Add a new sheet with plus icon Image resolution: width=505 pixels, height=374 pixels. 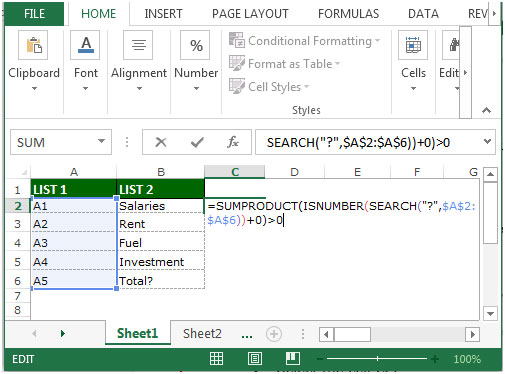click(x=274, y=334)
